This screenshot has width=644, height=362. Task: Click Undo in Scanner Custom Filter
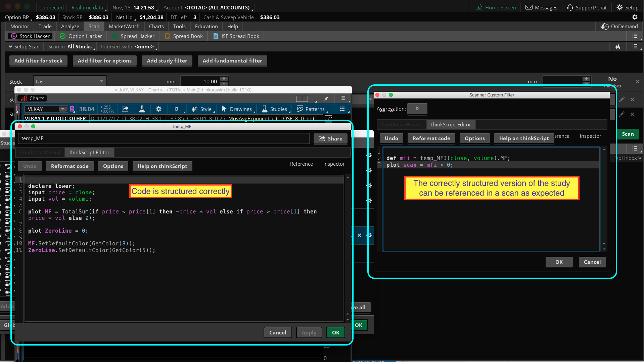click(392, 138)
